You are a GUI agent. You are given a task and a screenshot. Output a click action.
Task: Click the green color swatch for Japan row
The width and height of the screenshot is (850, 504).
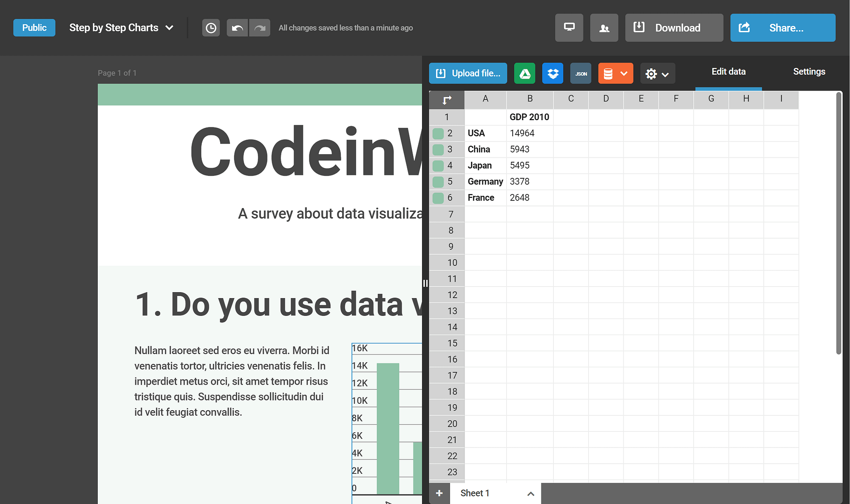click(438, 166)
